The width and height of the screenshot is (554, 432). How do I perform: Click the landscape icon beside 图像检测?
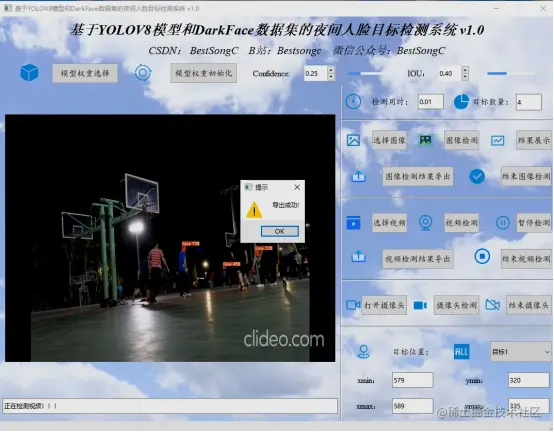click(425, 140)
